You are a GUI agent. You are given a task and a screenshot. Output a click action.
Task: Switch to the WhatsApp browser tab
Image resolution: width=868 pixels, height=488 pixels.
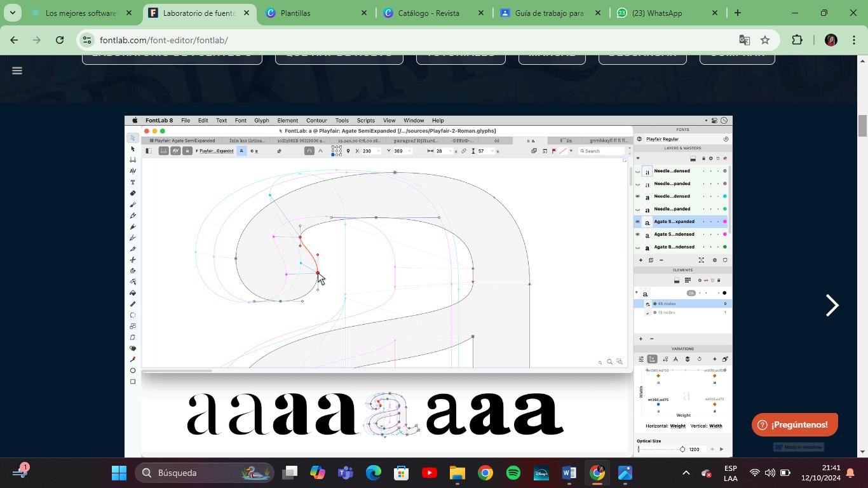coord(667,13)
